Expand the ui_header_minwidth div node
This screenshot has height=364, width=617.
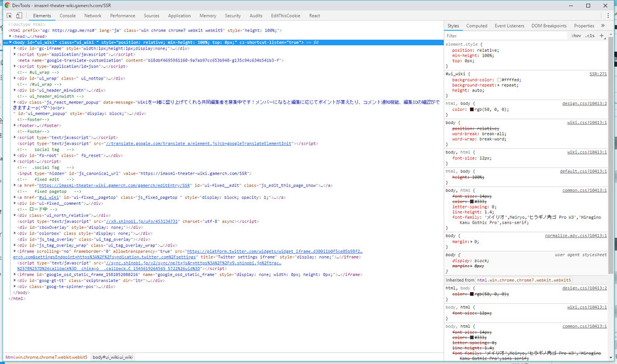(x=14, y=90)
